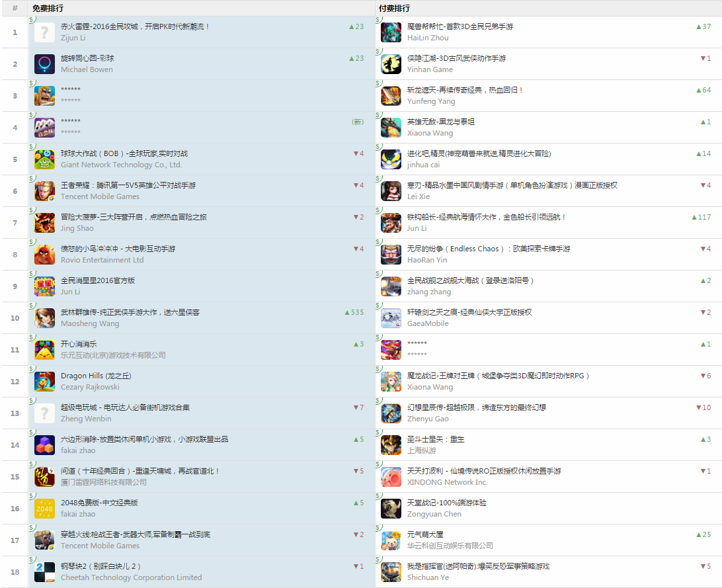Open developer Michael Bowen

click(x=87, y=69)
